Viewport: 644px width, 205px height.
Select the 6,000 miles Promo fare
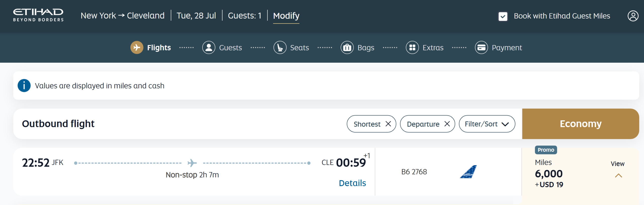(x=580, y=174)
